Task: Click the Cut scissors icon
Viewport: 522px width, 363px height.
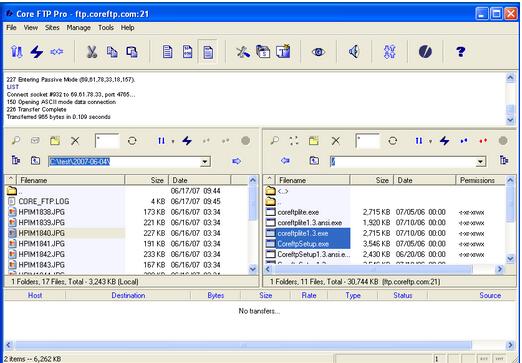Action: pyautogui.click(x=92, y=52)
